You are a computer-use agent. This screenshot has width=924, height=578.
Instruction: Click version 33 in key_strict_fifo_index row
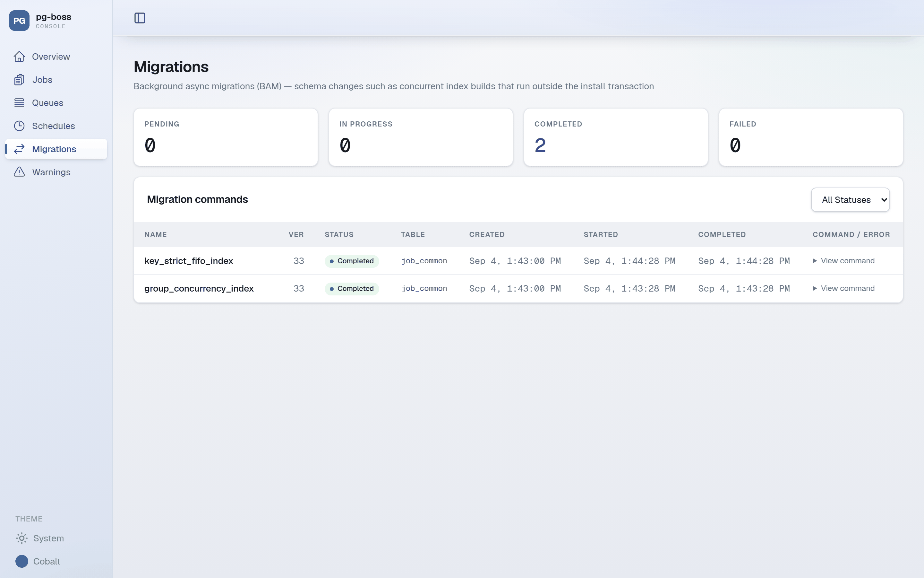coord(299,261)
